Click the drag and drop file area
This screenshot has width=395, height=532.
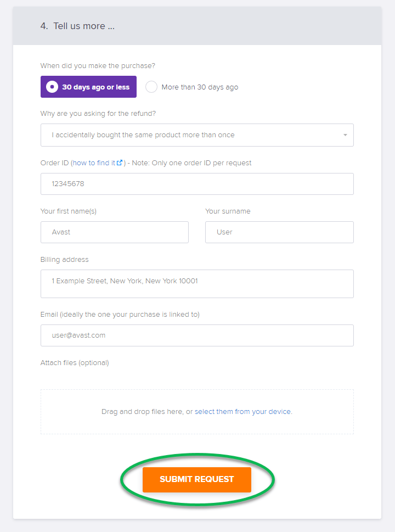197,423
